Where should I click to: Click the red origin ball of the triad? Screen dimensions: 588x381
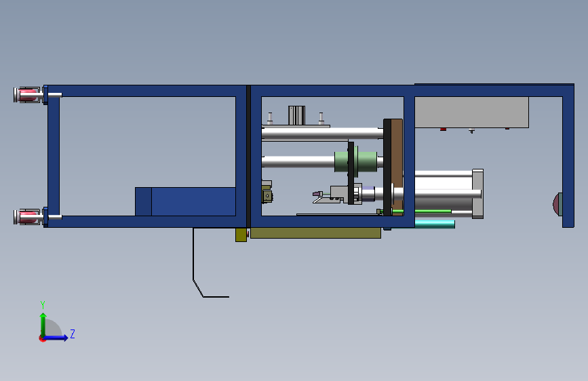click(42, 338)
